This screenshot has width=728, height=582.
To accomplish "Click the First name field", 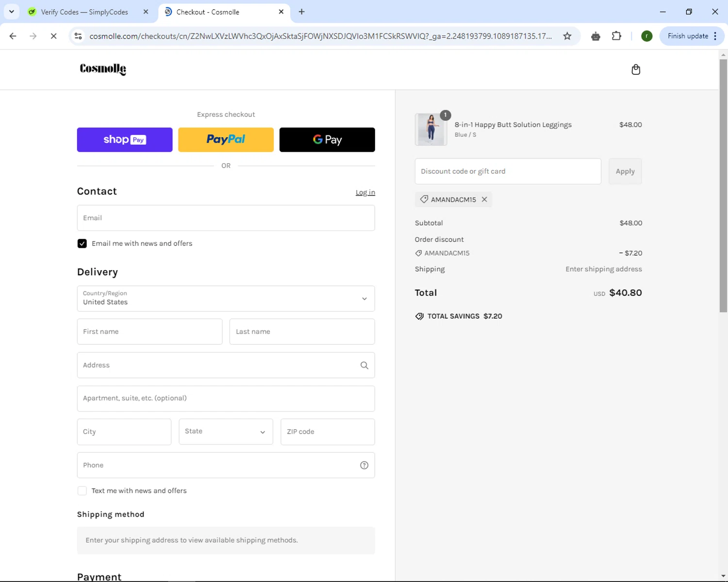I will coord(149,332).
